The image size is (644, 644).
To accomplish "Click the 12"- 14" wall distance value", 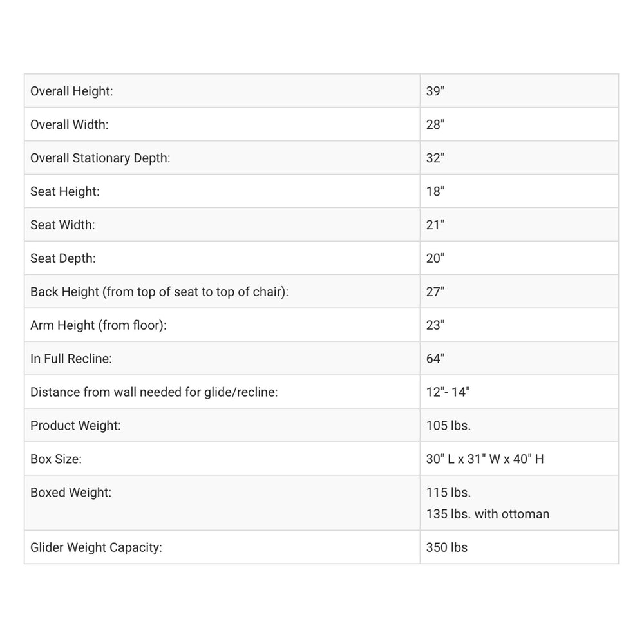I will [448, 393].
